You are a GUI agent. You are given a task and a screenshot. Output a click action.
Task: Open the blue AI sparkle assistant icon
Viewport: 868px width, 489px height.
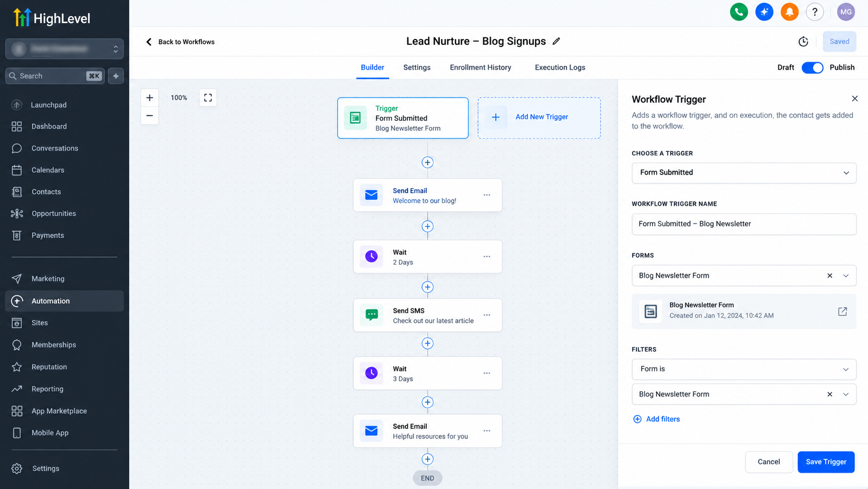tap(764, 12)
